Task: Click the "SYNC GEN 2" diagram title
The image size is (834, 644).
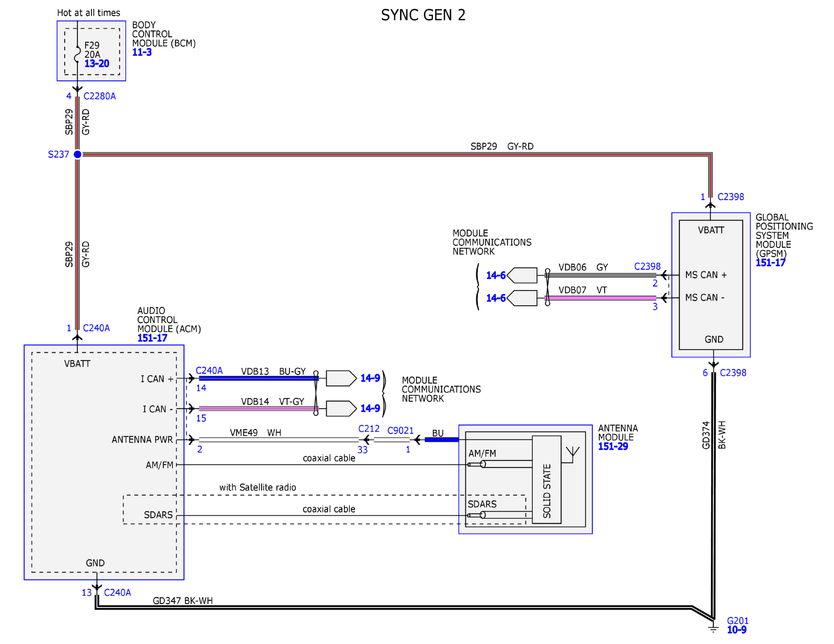Action: pyautogui.click(x=423, y=15)
